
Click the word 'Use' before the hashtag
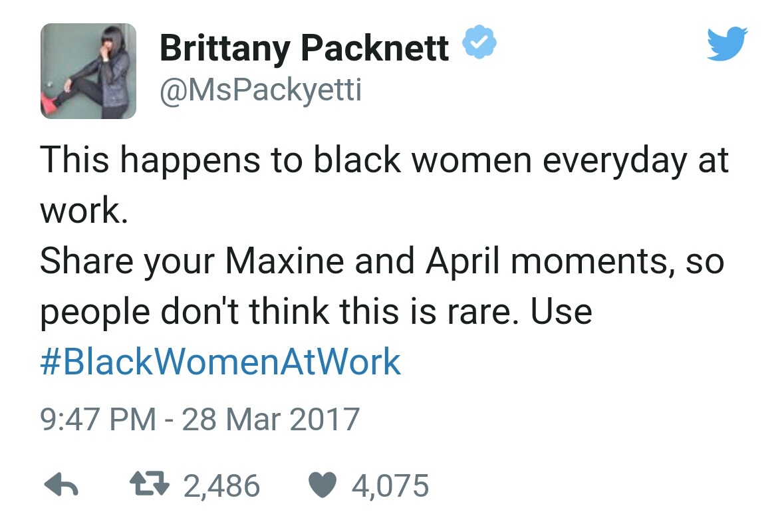(x=561, y=311)
